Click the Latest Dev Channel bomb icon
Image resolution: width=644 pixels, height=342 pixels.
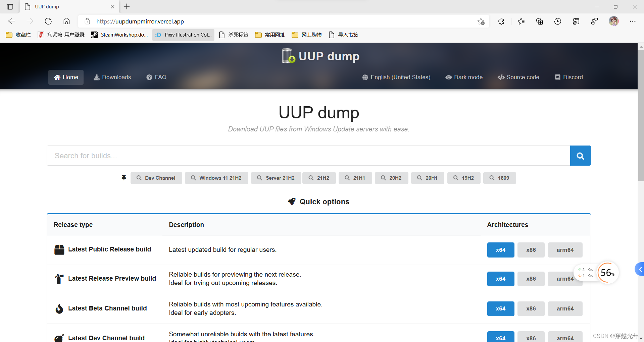59,338
